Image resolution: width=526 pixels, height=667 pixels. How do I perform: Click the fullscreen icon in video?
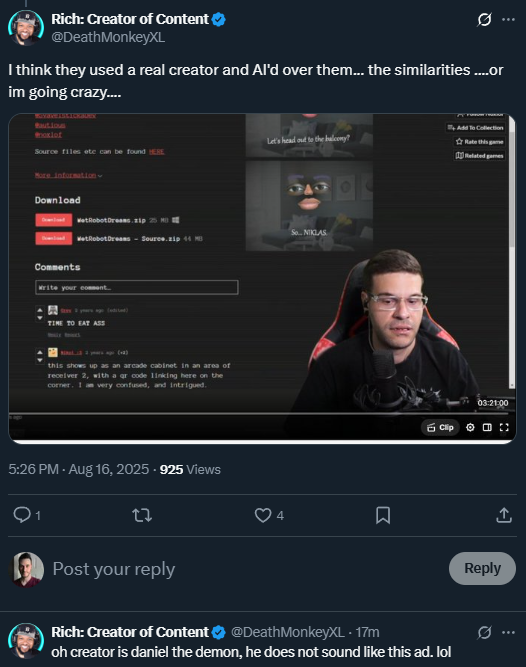(x=504, y=427)
